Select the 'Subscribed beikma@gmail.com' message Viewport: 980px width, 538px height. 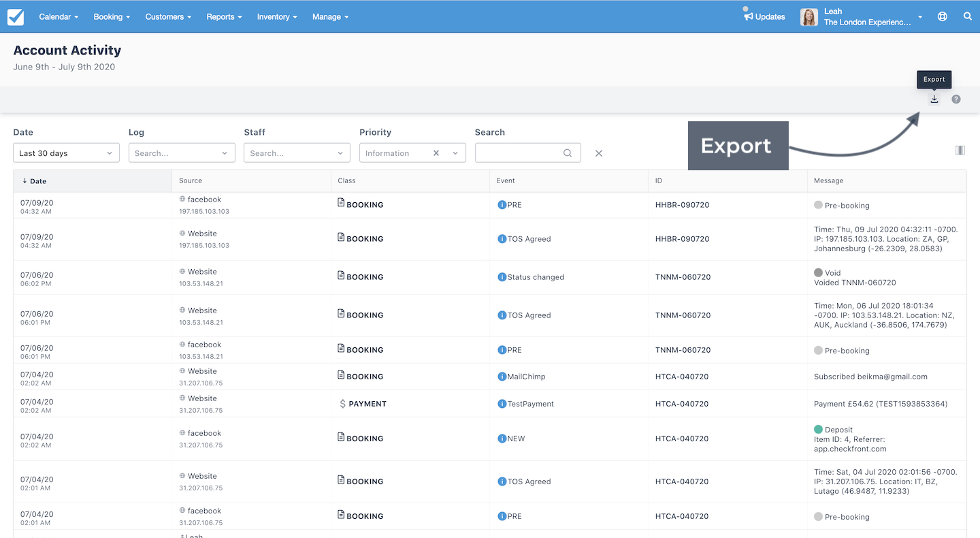pyautogui.click(x=870, y=377)
